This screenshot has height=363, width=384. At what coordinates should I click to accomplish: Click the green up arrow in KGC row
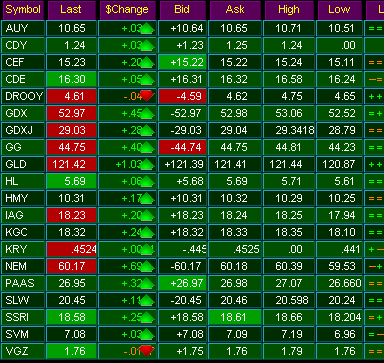pos(146,232)
